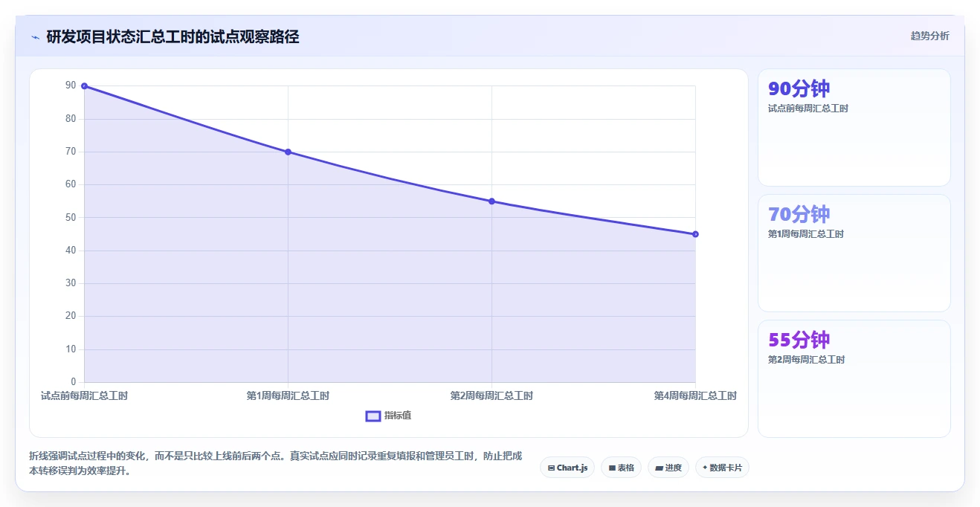Viewport: 980px width, 507px height.
Task: Click the Chart.js chip icon
Action: tap(551, 468)
